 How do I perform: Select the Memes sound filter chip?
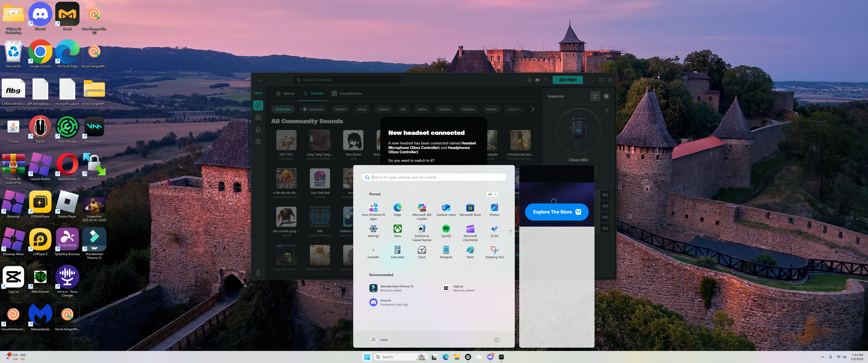[340, 109]
